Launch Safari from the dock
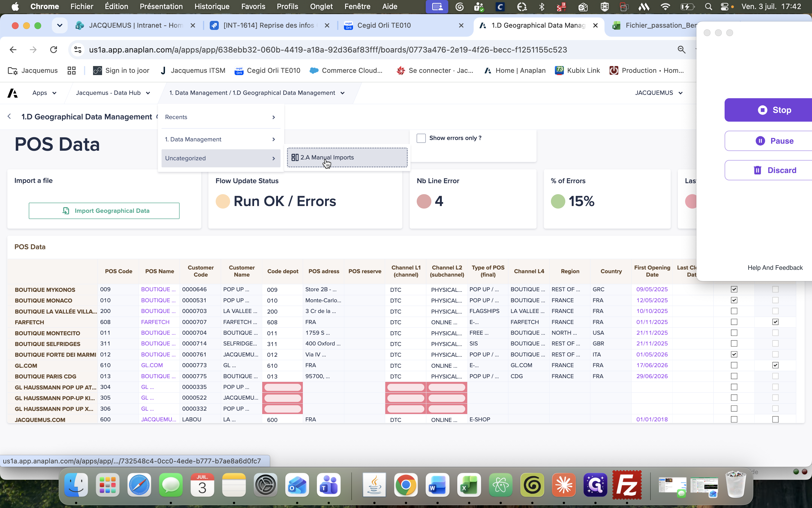812x508 pixels. click(139, 485)
